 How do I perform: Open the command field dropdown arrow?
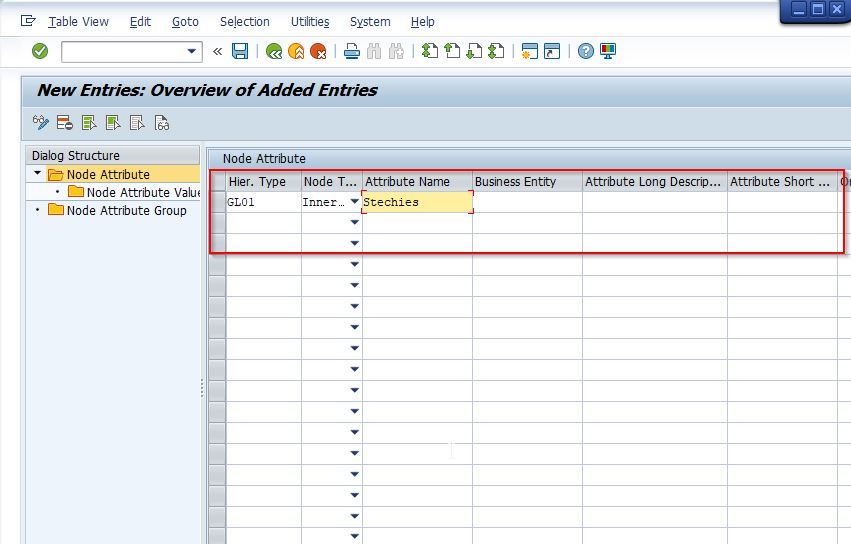click(192, 52)
